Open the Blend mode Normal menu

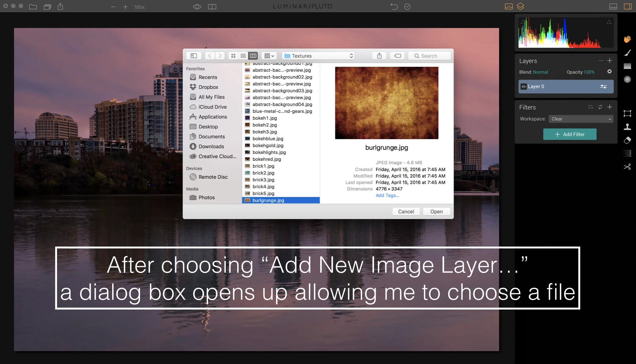[540, 72]
